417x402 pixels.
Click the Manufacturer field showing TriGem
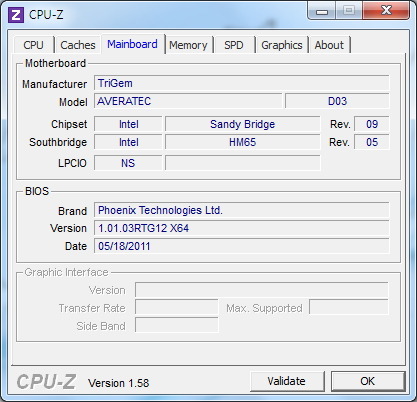(x=241, y=83)
